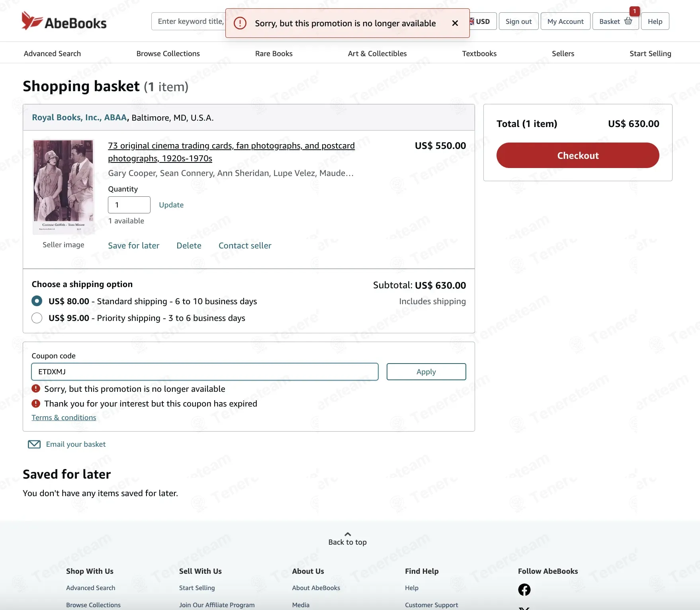Click Save for later link
Viewport: 700px width, 610px height.
[x=133, y=246]
